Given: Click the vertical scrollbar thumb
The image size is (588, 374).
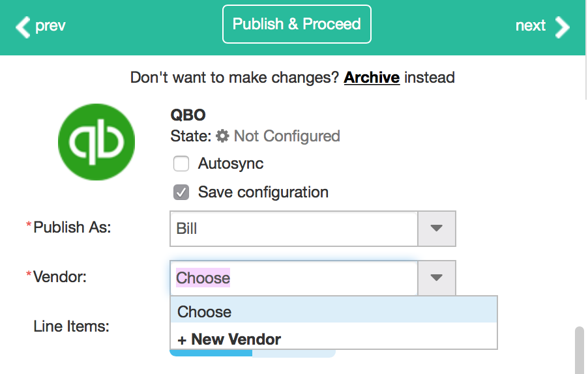Looking at the screenshot, I should click(580, 350).
